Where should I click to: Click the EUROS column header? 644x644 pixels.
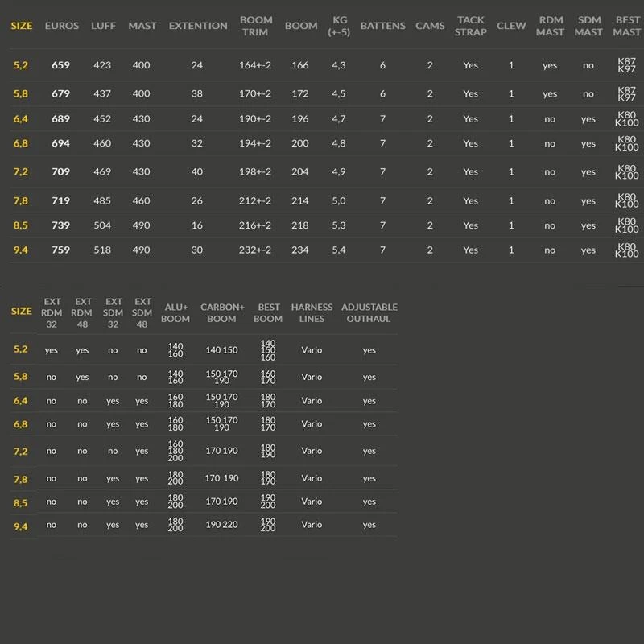pyautogui.click(x=62, y=26)
